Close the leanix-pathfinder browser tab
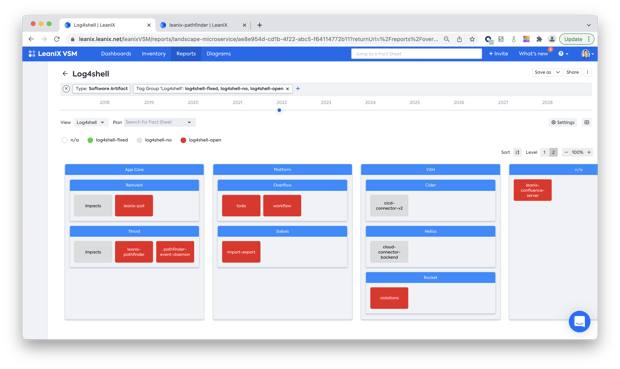Image resolution: width=620 pixels, height=369 pixels. click(244, 25)
